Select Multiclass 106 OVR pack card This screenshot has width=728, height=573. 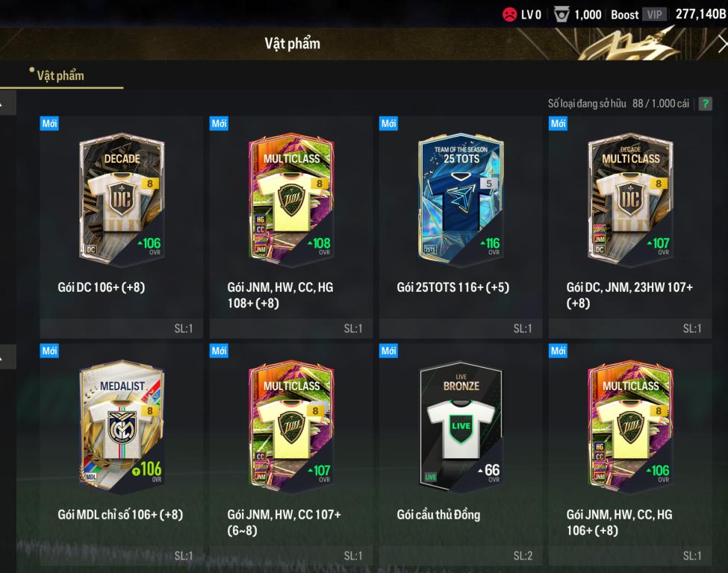630,454
